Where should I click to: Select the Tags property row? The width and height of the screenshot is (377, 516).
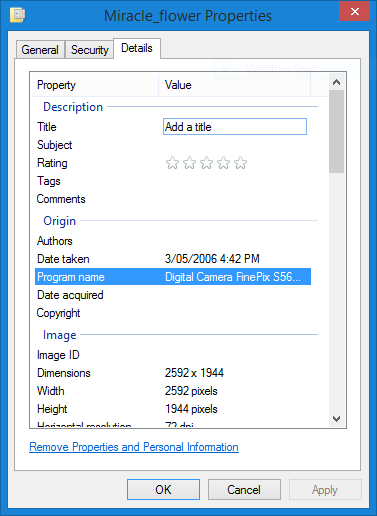pyautogui.click(x=173, y=181)
